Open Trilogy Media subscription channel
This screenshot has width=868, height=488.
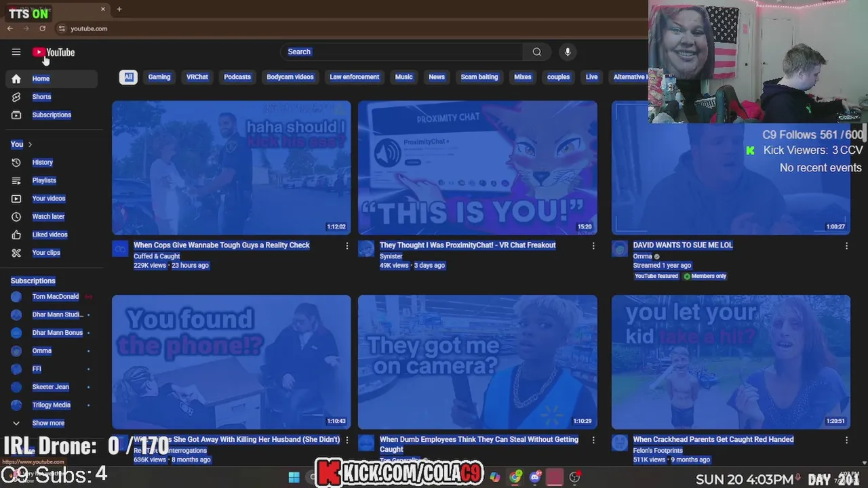click(x=52, y=405)
